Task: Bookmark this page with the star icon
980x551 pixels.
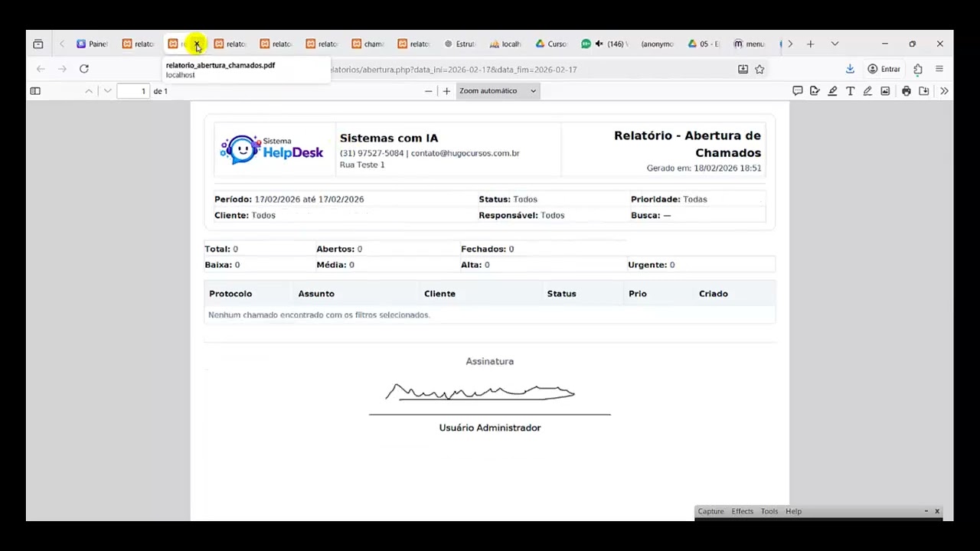Action: click(759, 69)
